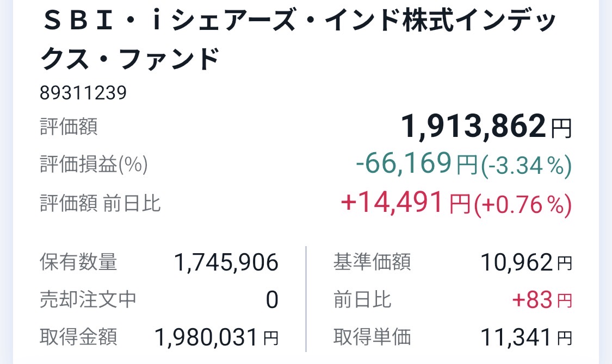
Task: Select the 基準価額 label
Action: pos(372,263)
